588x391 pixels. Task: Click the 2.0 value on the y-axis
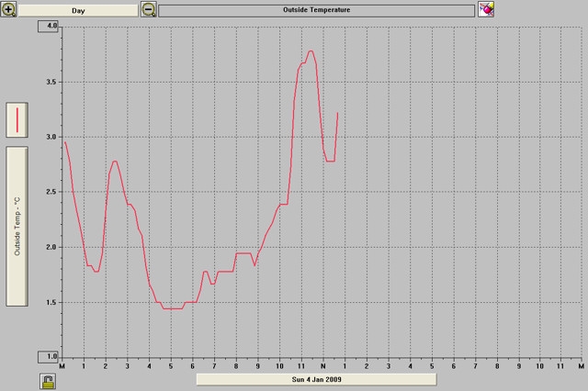(52, 248)
